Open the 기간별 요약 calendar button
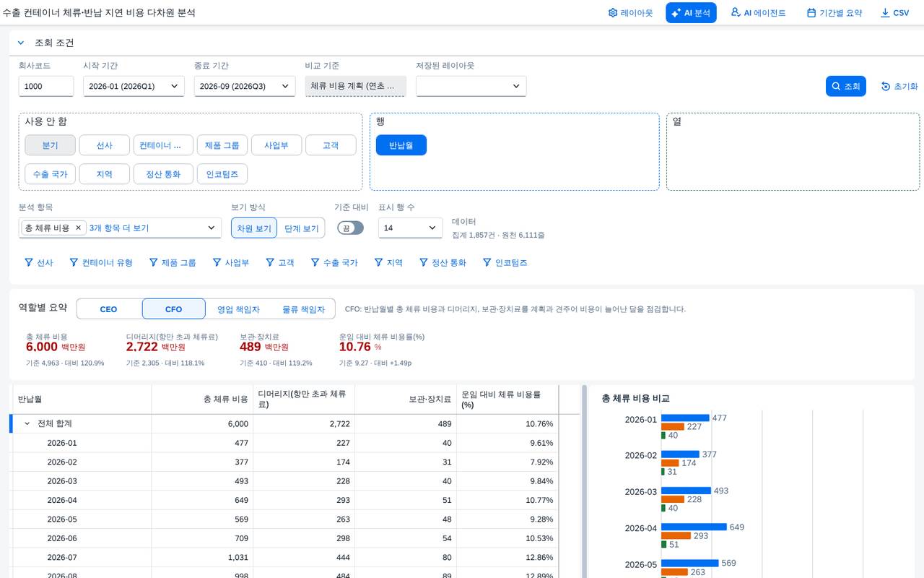This screenshot has height=578, width=924. click(834, 13)
